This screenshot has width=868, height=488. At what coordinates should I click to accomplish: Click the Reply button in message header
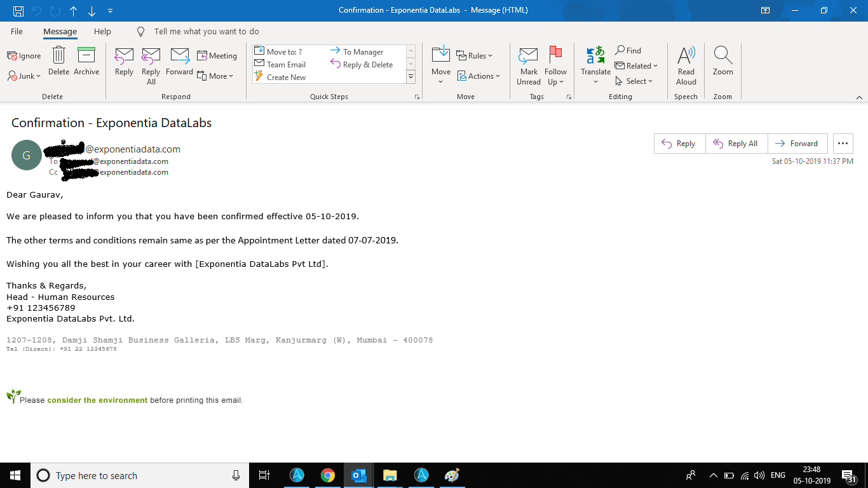[x=679, y=144]
